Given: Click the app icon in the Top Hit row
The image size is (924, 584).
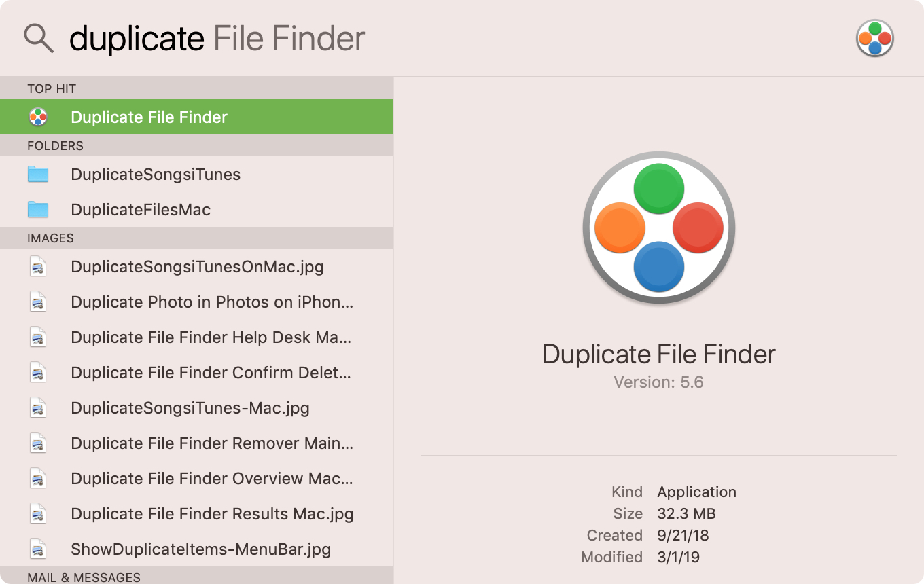Looking at the screenshot, I should pos(38,117).
